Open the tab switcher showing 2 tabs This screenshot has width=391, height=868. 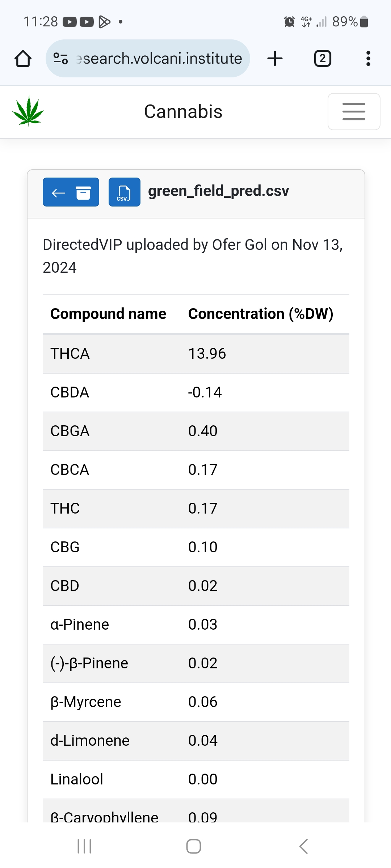(x=323, y=59)
